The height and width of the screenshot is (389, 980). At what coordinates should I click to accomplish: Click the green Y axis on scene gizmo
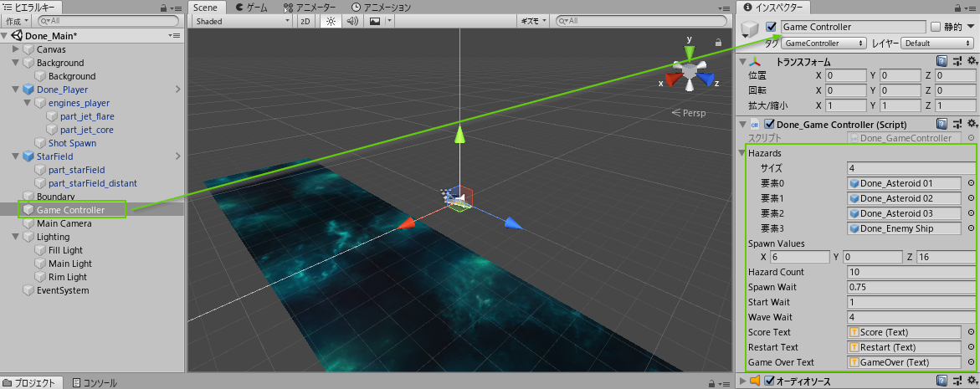[689, 51]
